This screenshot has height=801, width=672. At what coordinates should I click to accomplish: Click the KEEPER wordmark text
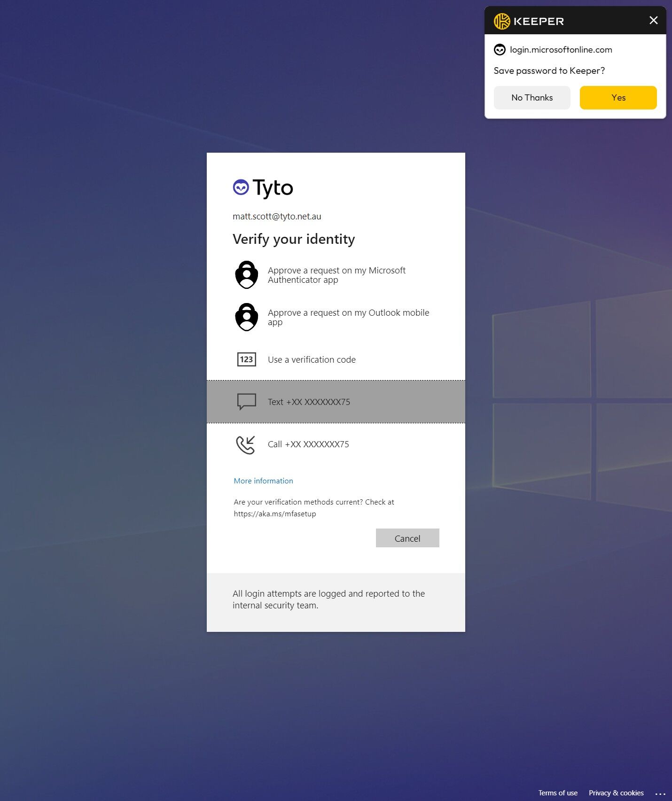[x=539, y=21]
